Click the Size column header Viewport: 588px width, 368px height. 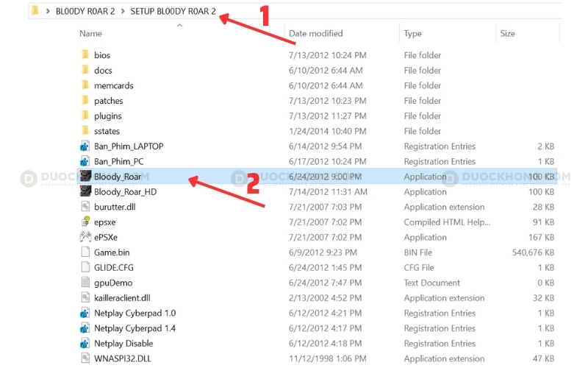point(508,34)
